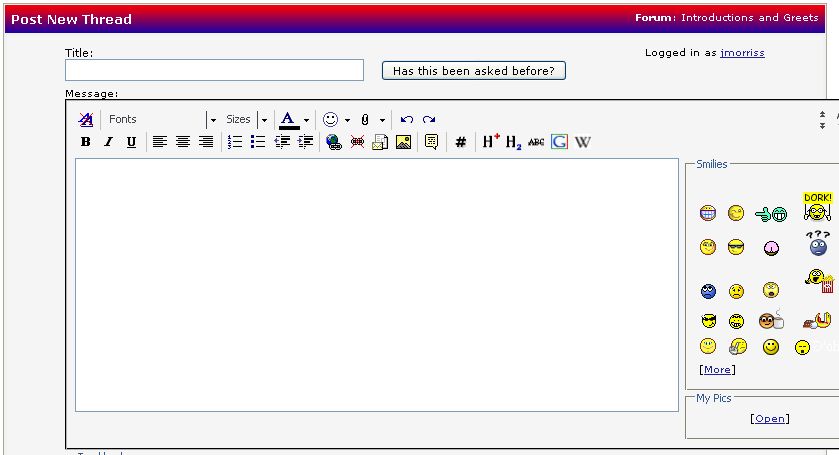This screenshot has height=455, width=839.
Task: Insert the yellow frowning smiley
Action: pos(736,291)
